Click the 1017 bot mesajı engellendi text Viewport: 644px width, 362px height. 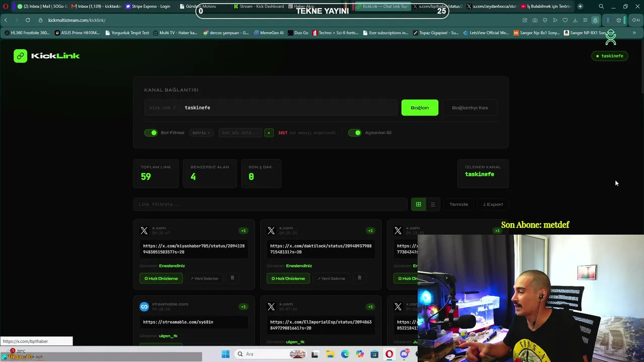pyautogui.click(x=307, y=133)
